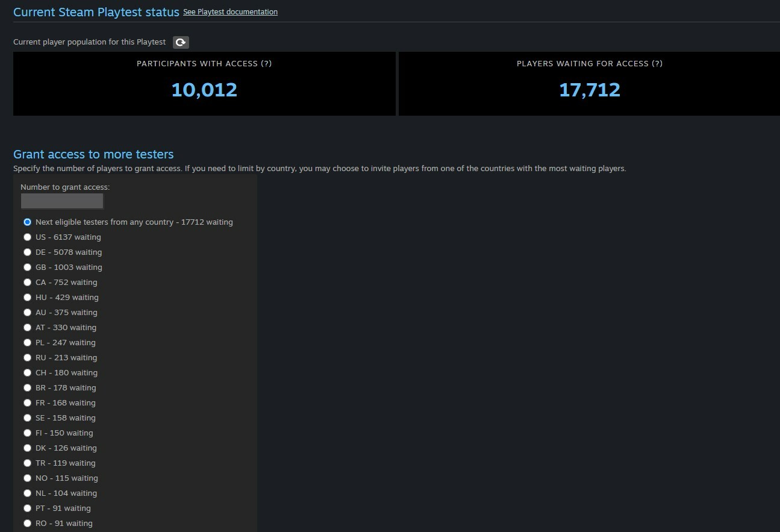Select the HU 429 waiting radio button

pyautogui.click(x=27, y=298)
